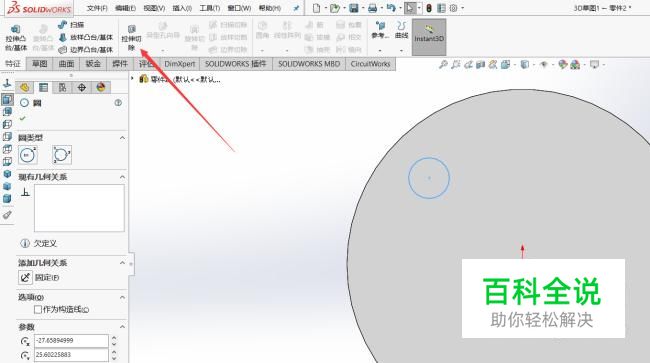
Task: Open the Display Style cube icon
Action: [x=525, y=65]
